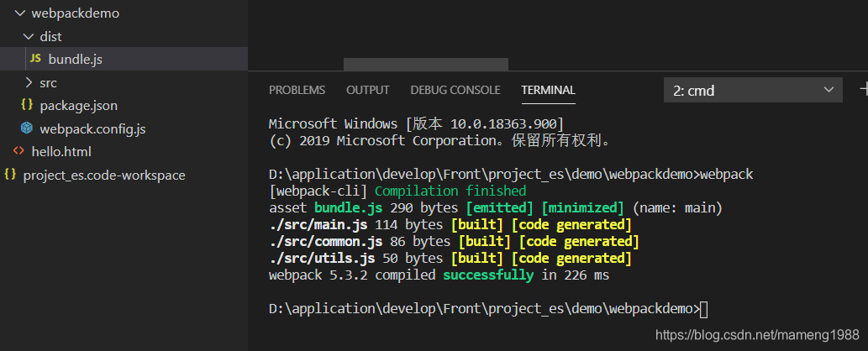Click '[emitted]' tag in terminal
The width and height of the screenshot is (868, 351).
pos(500,208)
